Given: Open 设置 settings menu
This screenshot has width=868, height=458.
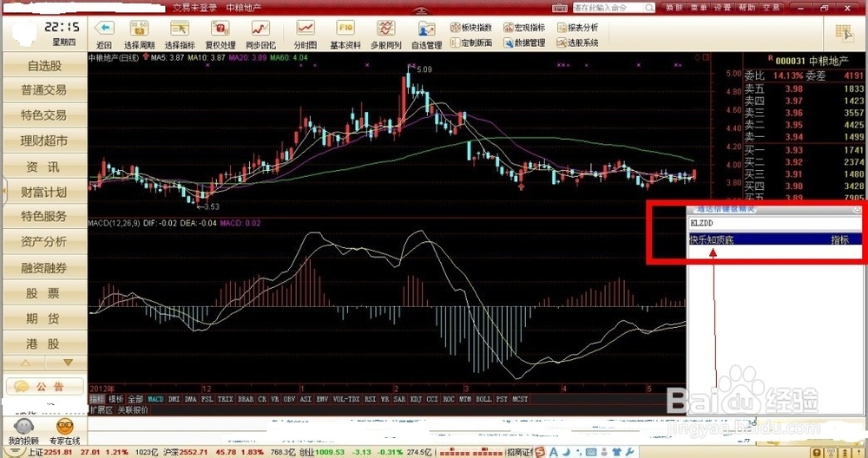Looking at the screenshot, I should point(722,8).
